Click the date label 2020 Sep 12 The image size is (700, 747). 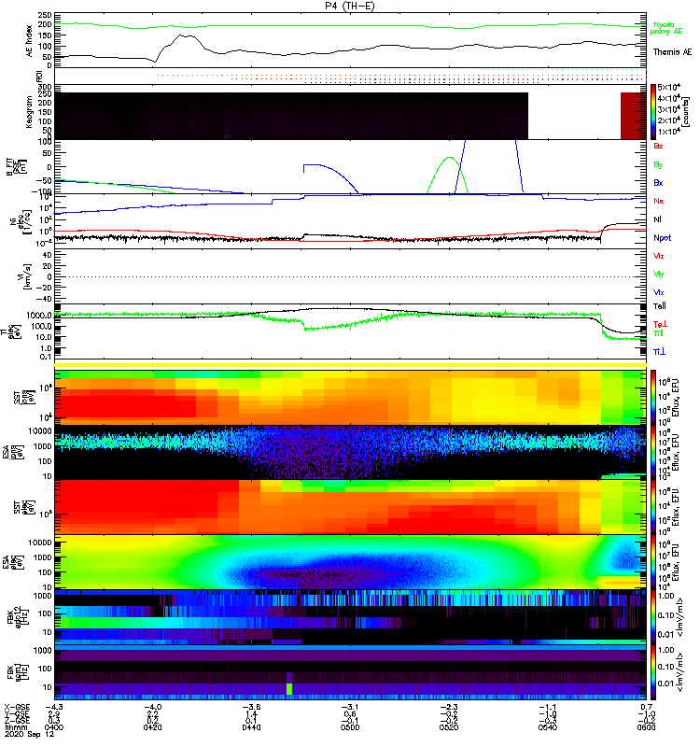coord(29,734)
